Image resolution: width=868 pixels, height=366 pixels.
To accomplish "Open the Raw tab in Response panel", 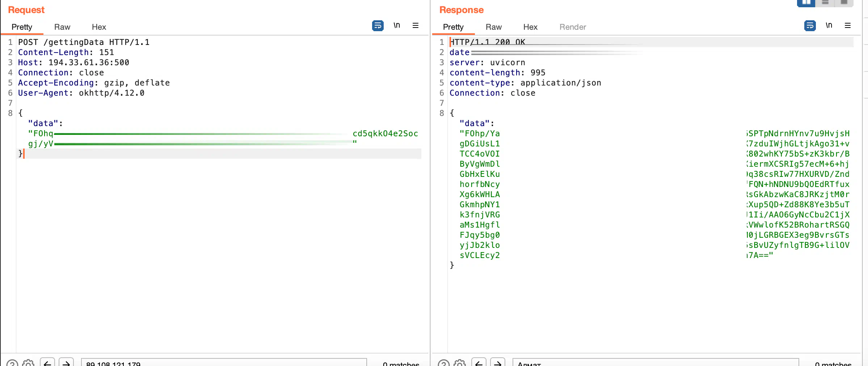I will [493, 27].
